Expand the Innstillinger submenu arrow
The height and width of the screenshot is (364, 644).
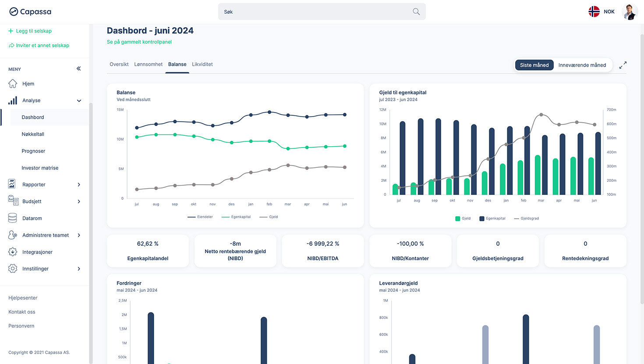(x=79, y=269)
